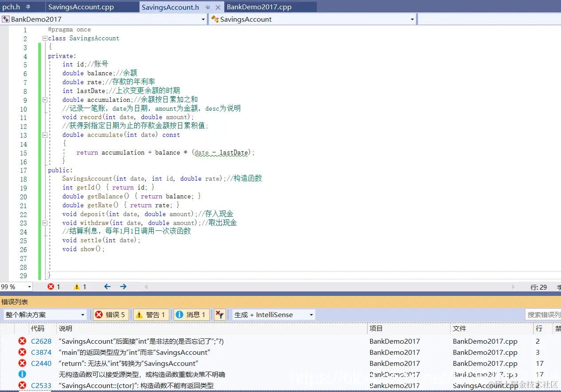Click the blue info icon in message row
The width and height of the screenshot is (561, 392).
pyautogui.click(x=22, y=374)
